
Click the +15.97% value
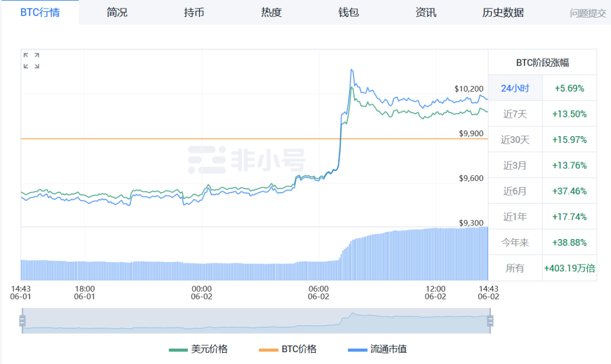click(x=569, y=140)
